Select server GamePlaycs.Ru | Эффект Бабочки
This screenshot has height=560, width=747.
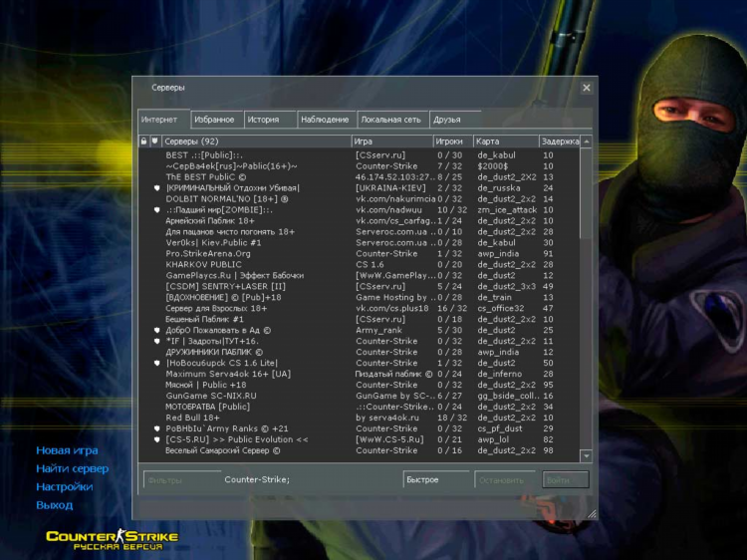360,276
